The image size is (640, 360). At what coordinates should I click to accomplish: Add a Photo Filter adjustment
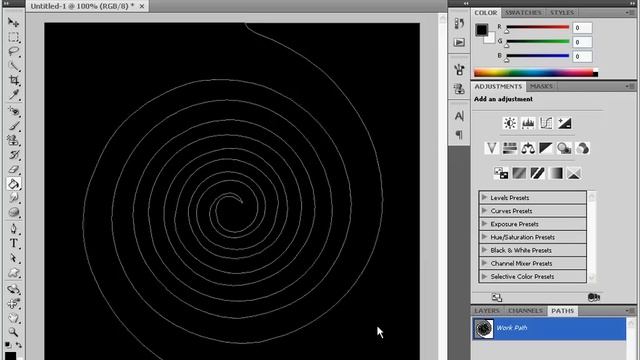pos(564,148)
